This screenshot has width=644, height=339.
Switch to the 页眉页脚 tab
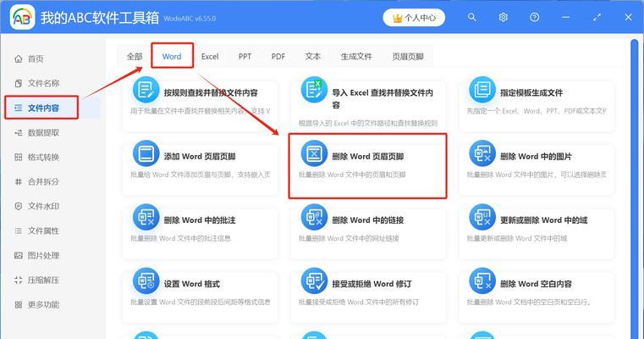[x=407, y=57]
